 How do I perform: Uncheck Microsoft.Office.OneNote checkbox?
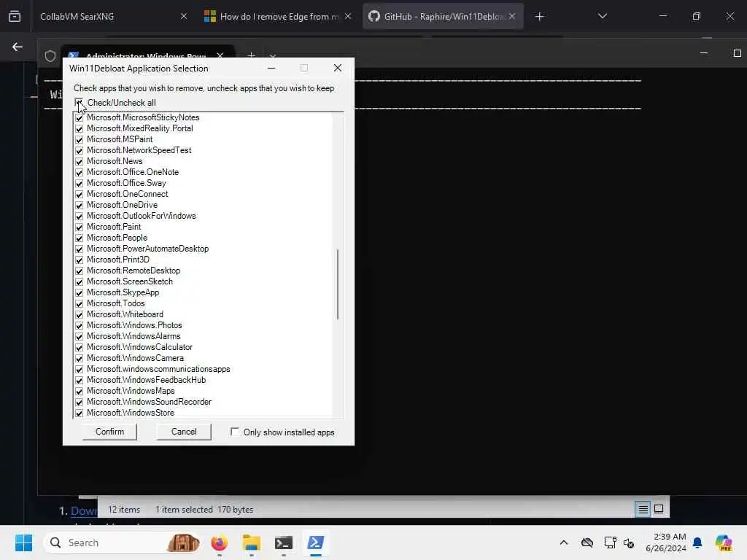click(x=79, y=172)
